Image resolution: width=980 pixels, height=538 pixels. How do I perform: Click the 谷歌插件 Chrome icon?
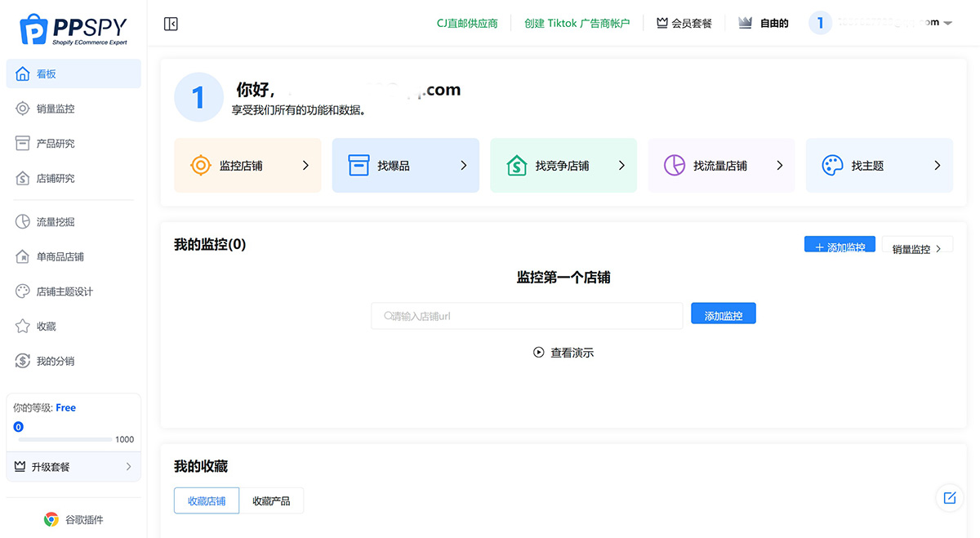tap(51, 519)
